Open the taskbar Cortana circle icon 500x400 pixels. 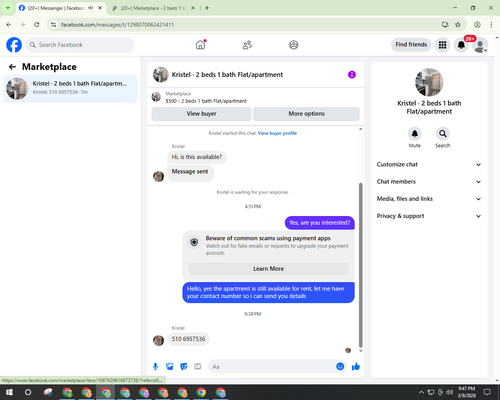[28, 392]
